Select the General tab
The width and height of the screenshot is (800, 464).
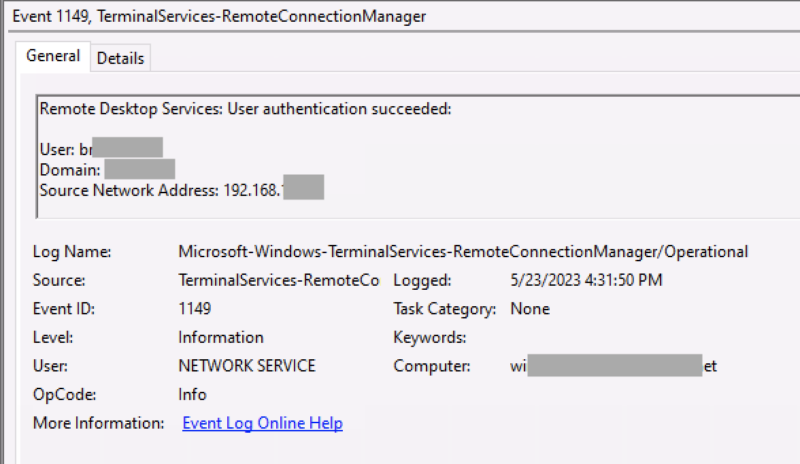(x=53, y=56)
